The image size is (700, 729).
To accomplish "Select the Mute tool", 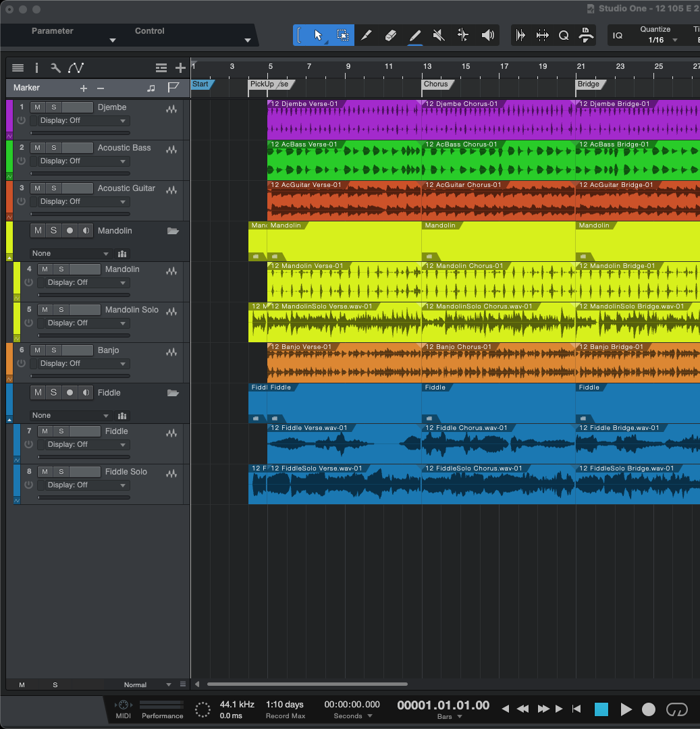I will pos(439,35).
